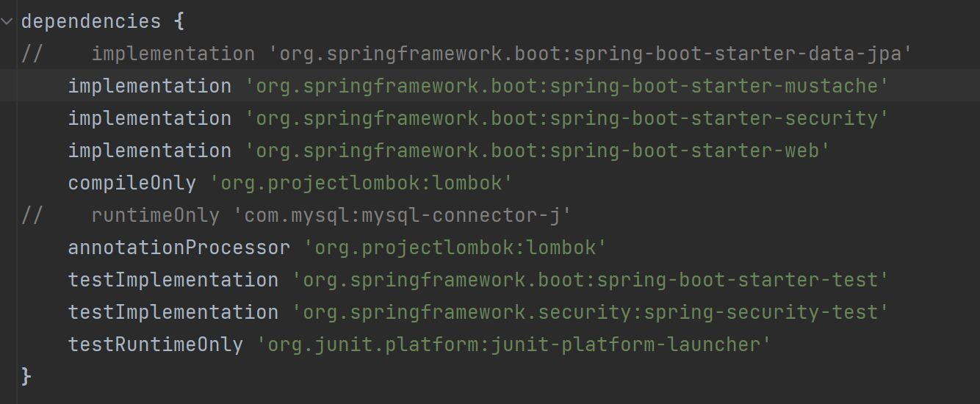The width and height of the screenshot is (980, 404).
Task: Click the 'org.springframework.security:spring-security-test' string
Action: tap(591, 312)
